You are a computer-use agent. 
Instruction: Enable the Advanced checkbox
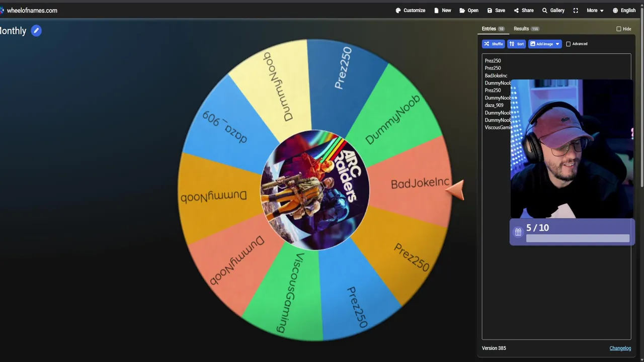[569, 44]
